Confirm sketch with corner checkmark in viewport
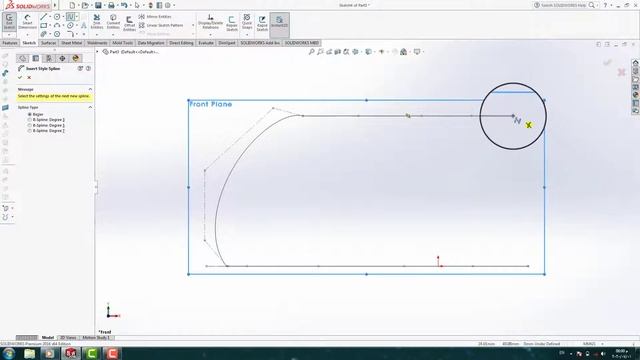The height and width of the screenshot is (360, 640). 607,62
